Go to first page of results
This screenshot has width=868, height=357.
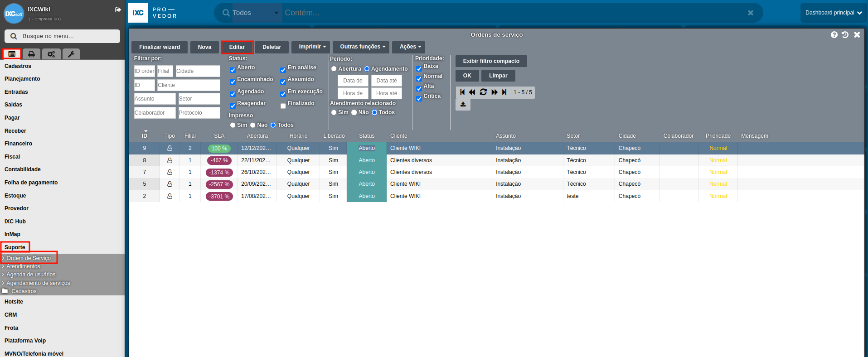click(x=462, y=92)
